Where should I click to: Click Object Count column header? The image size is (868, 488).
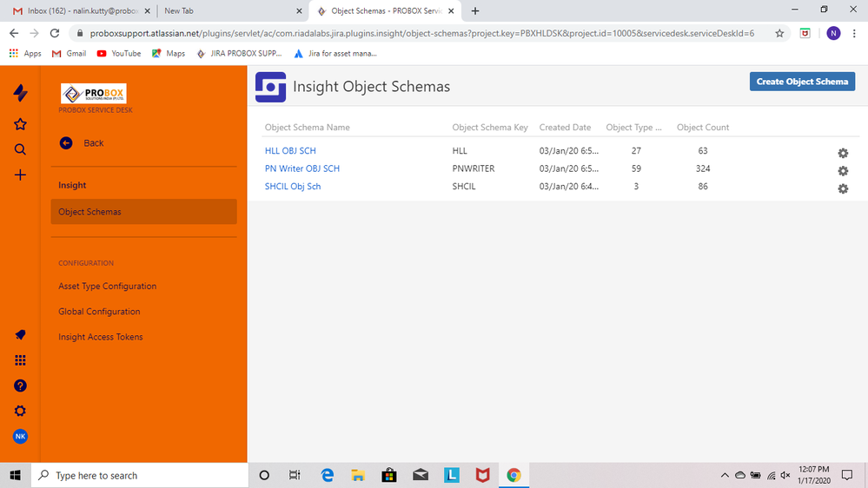(703, 128)
